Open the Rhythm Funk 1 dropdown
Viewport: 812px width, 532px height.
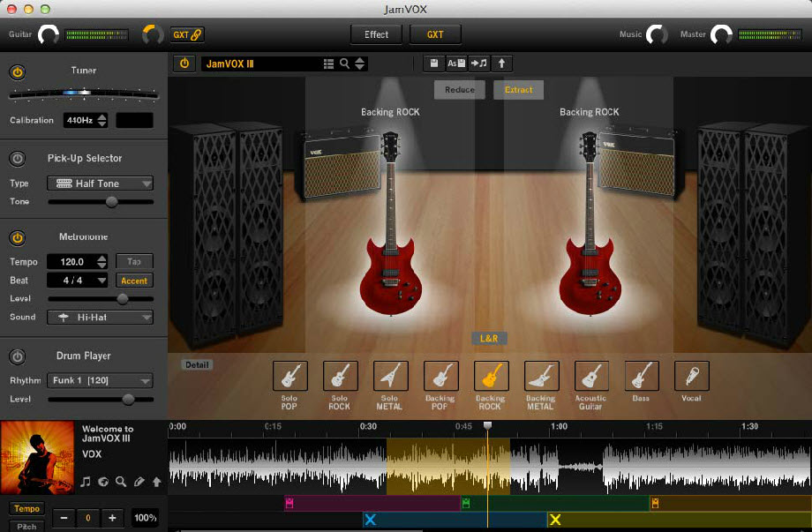coord(100,380)
